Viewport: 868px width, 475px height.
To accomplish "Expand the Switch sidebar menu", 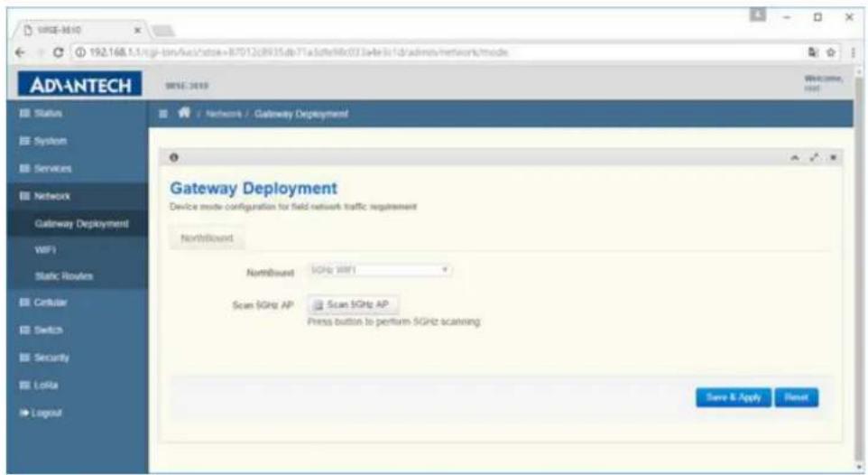I will pyautogui.click(x=42, y=331).
